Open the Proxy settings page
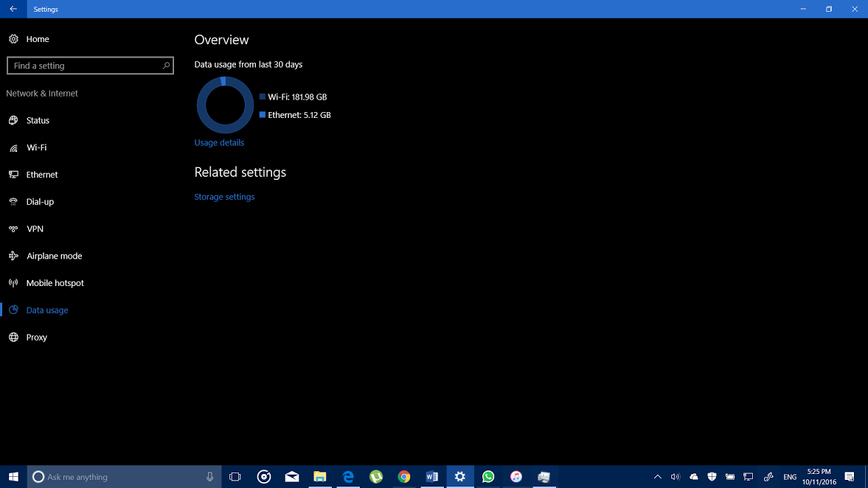Viewport: 868px width, 488px height. (x=36, y=338)
